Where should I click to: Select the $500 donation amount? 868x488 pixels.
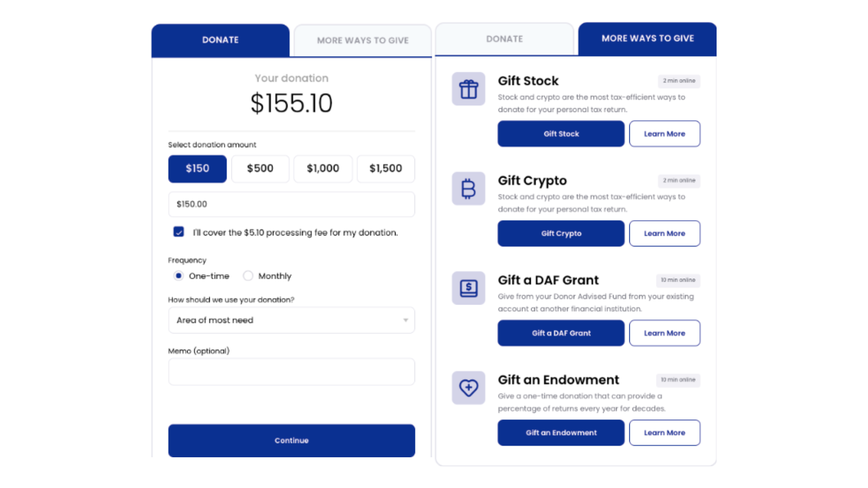tap(260, 169)
